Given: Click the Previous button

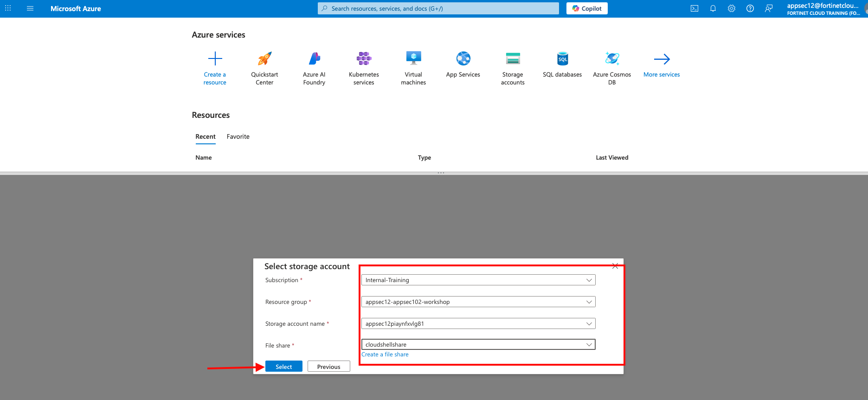Looking at the screenshot, I should click(x=329, y=367).
